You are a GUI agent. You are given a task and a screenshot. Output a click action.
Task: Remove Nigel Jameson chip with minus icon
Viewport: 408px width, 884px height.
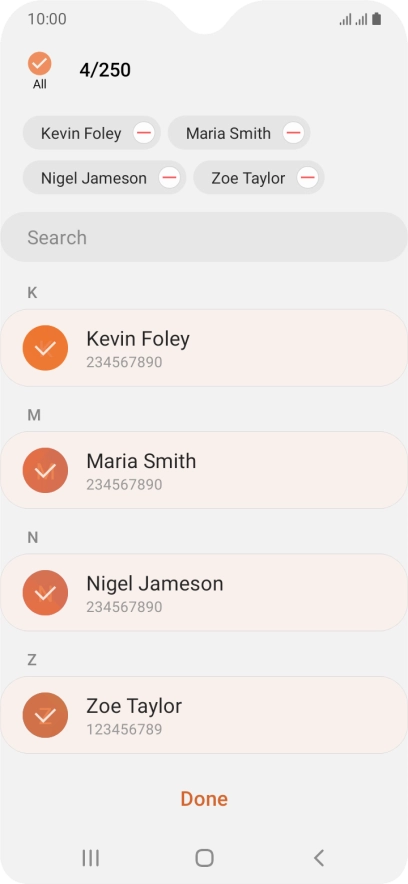pyautogui.click(x=169, y=178)
